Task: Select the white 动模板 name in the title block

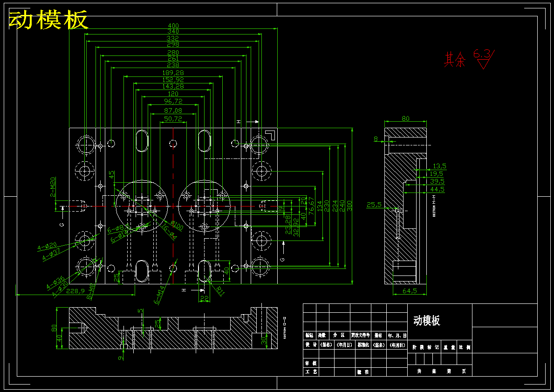Action: click(x=427, y=321)
